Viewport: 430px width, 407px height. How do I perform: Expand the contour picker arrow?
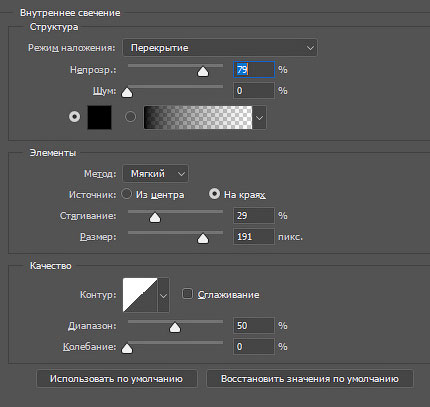tap(163, 295)
